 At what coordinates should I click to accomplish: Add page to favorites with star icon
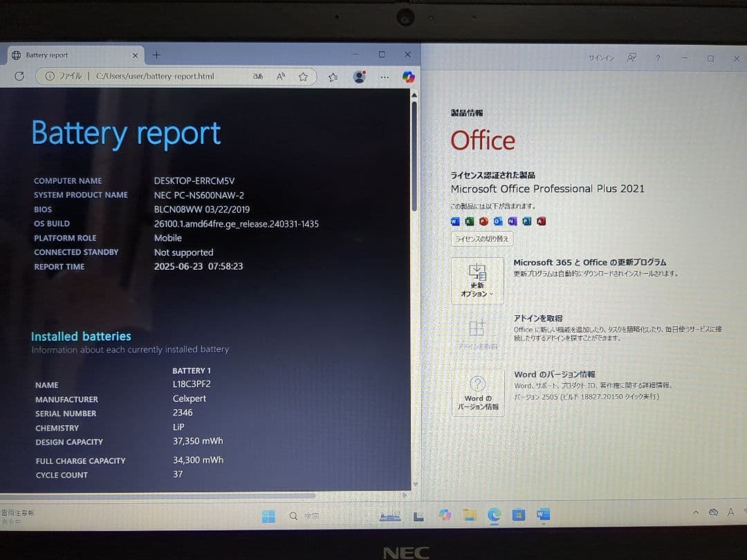[x=303, y=77]
